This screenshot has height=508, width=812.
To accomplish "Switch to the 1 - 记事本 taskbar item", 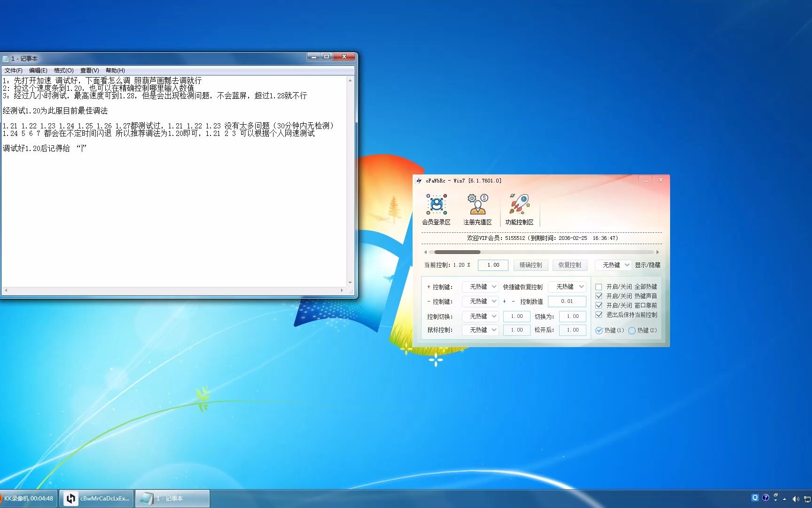I will tap(172, 499).
